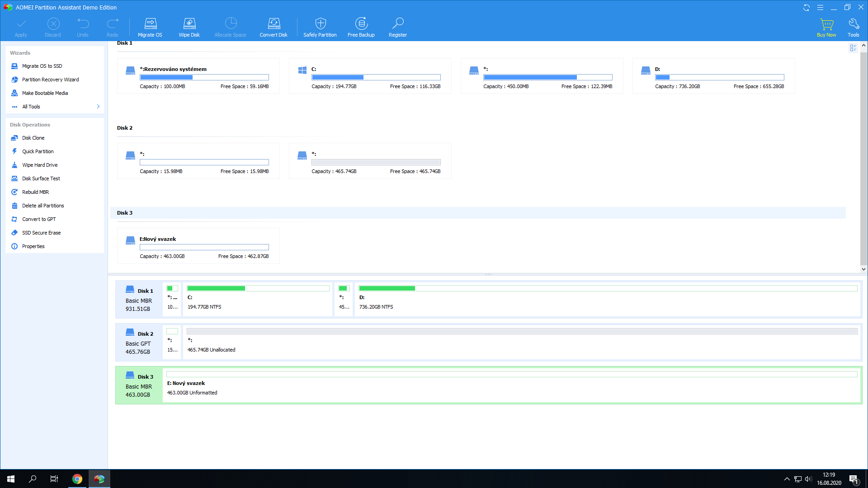Select Convert to GPT operation
This screenshot has height=488, width=868.
click(x=39, y=219)
